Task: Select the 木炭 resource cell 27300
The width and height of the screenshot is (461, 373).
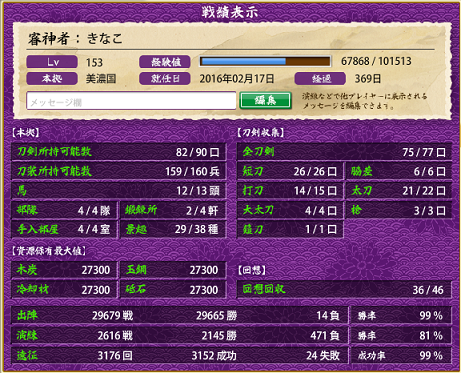Action: [64, 270]
